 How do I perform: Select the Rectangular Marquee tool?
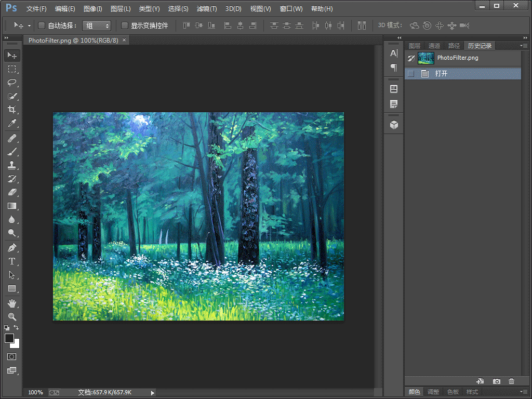[x=12, y=69]
